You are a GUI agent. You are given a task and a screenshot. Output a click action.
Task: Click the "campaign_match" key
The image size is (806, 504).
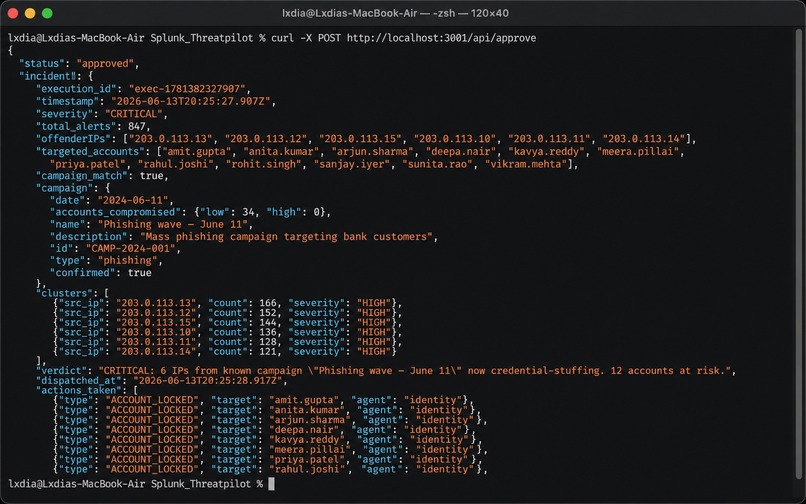81,176
